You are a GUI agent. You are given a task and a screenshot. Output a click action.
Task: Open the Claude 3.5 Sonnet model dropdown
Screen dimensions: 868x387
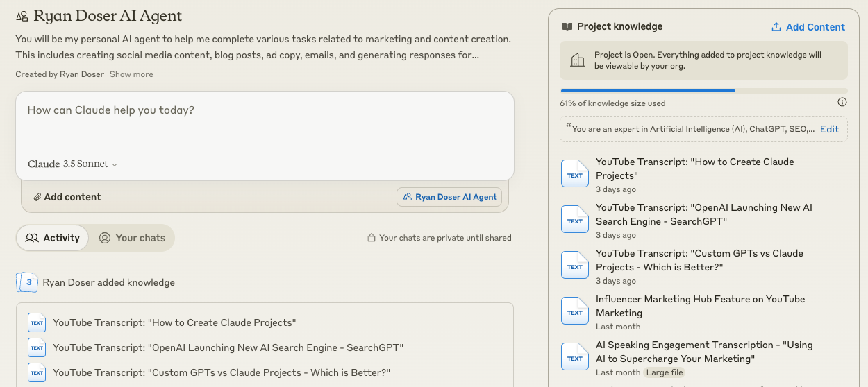pos(73,164)
